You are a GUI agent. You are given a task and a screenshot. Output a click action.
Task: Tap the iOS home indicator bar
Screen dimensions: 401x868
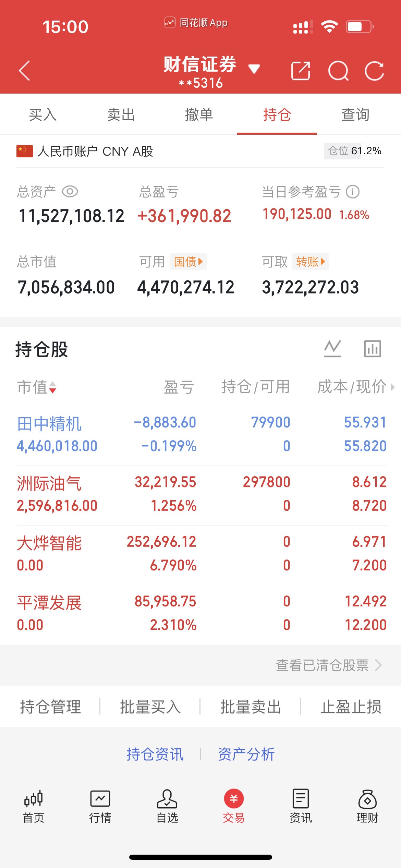point(200,857)
